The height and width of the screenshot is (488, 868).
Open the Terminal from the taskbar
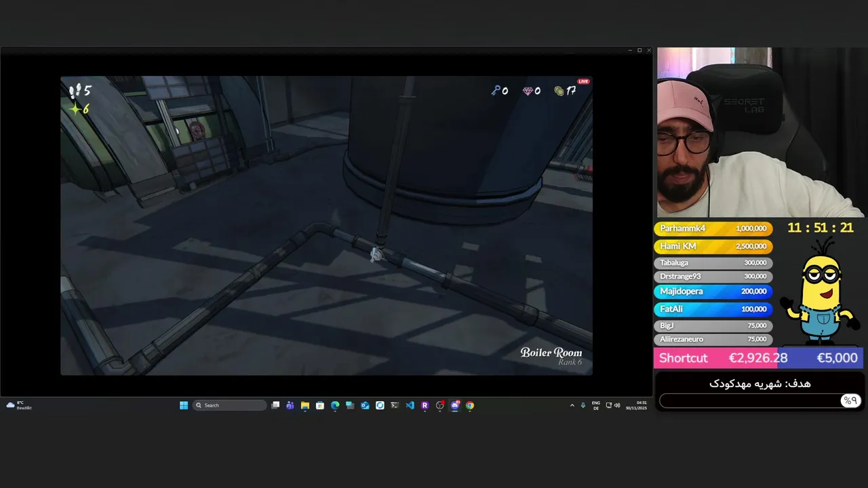click(x=395, y=405)
